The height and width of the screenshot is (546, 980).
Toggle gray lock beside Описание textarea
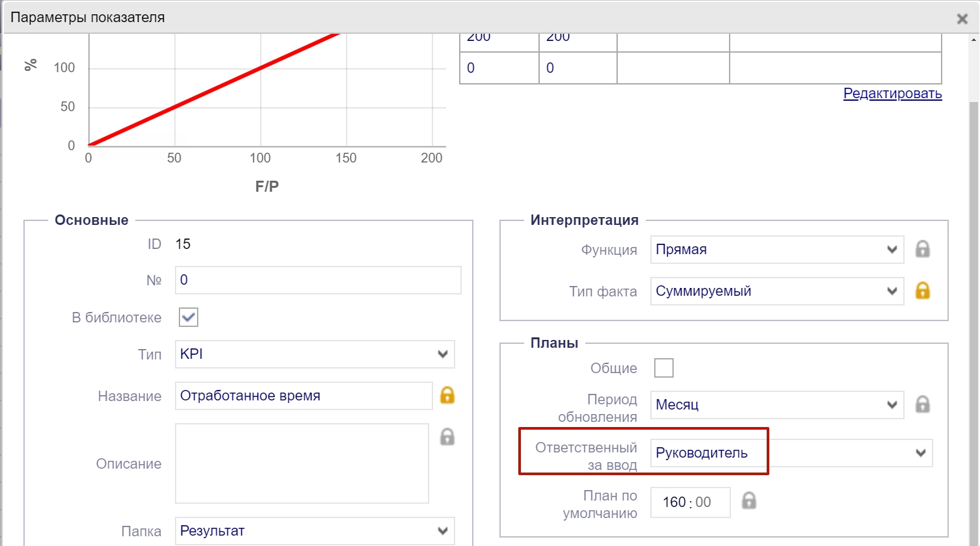pos(447,436)
